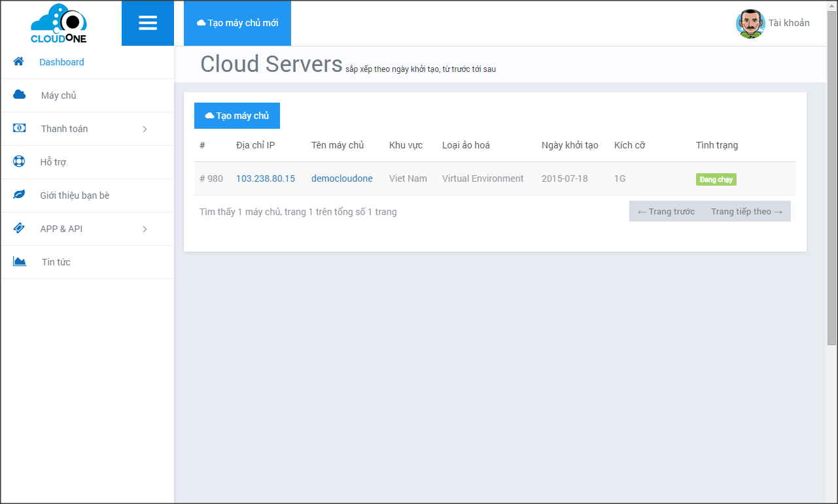Screen dimensions: 838x504
Task: Click the money icon beside Thanh toán
Action: click(20, 128)
